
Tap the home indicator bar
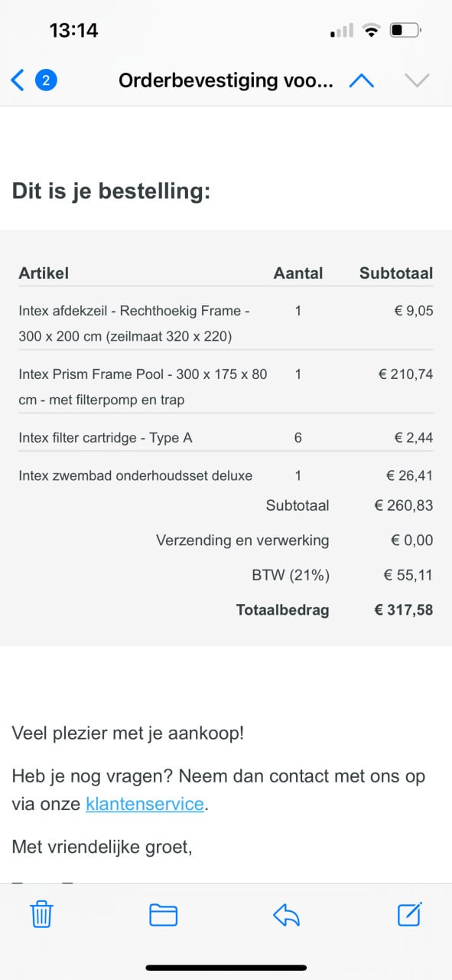pyautogui.click(x=226, y=968)
